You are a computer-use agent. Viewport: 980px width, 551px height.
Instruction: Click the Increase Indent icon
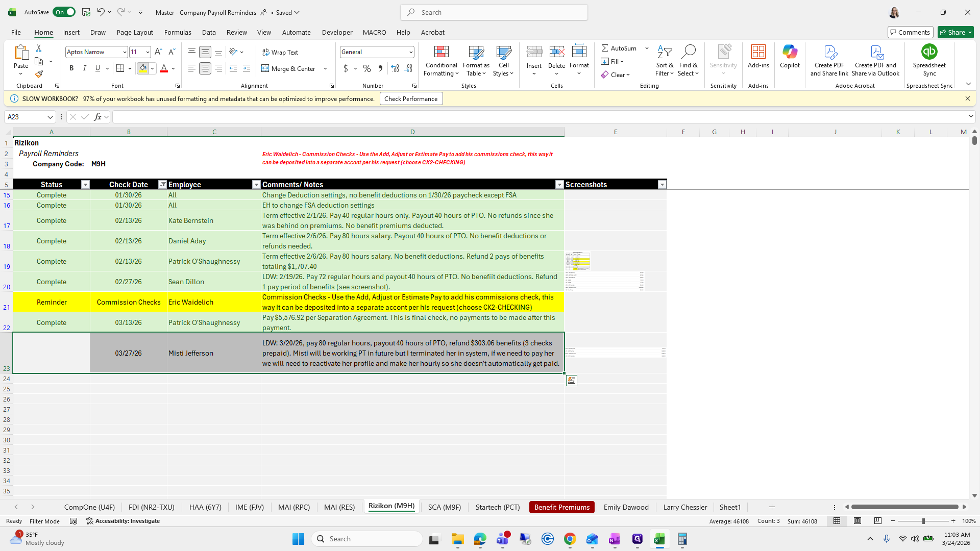tap(247, 68)
